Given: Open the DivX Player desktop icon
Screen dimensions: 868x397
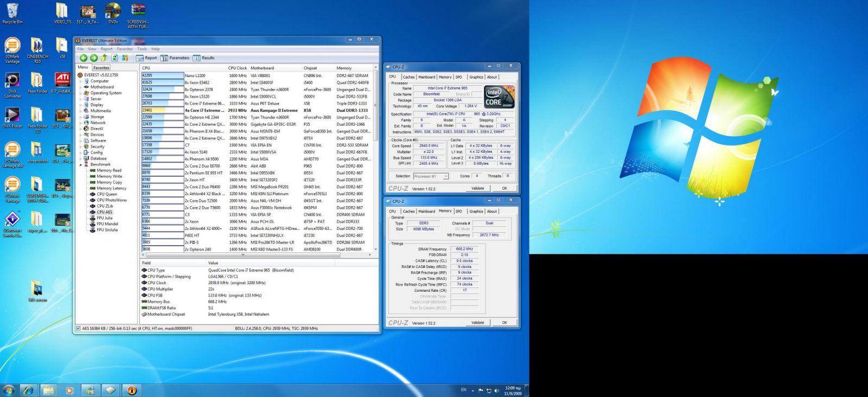Looking at the screenshot, I should coord(12,118).
